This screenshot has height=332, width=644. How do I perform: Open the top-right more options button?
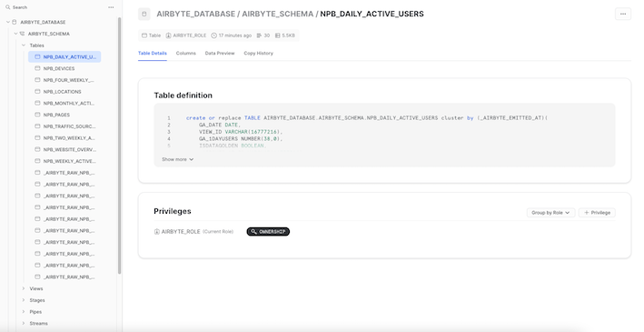coord(623,14)
